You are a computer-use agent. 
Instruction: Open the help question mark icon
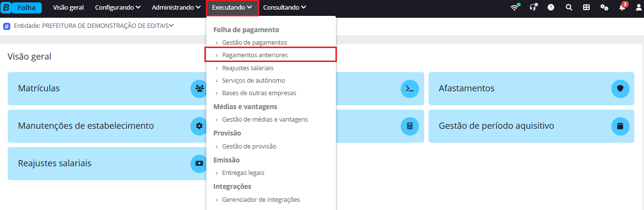pos(551,8)
